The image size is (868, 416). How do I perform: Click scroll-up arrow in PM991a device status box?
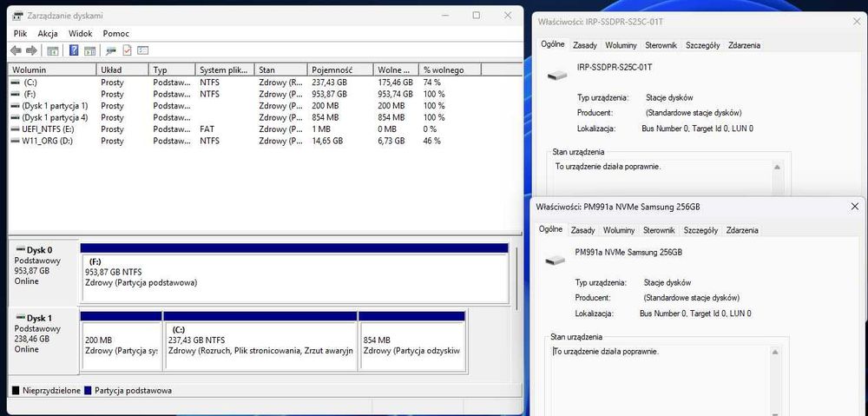tap(775, 352)
